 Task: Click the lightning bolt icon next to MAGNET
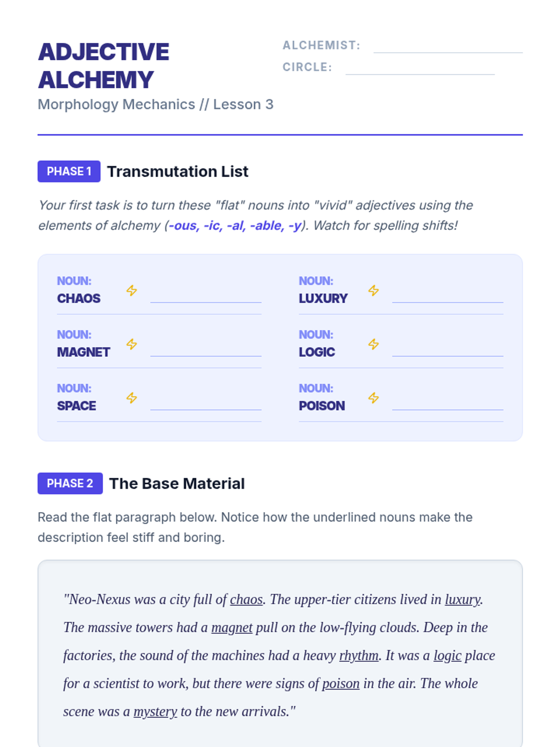(x=132, y=344)
